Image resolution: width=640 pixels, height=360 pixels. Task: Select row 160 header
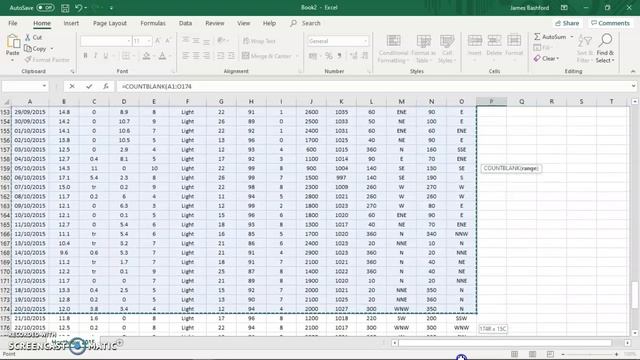tap(6, 178)
